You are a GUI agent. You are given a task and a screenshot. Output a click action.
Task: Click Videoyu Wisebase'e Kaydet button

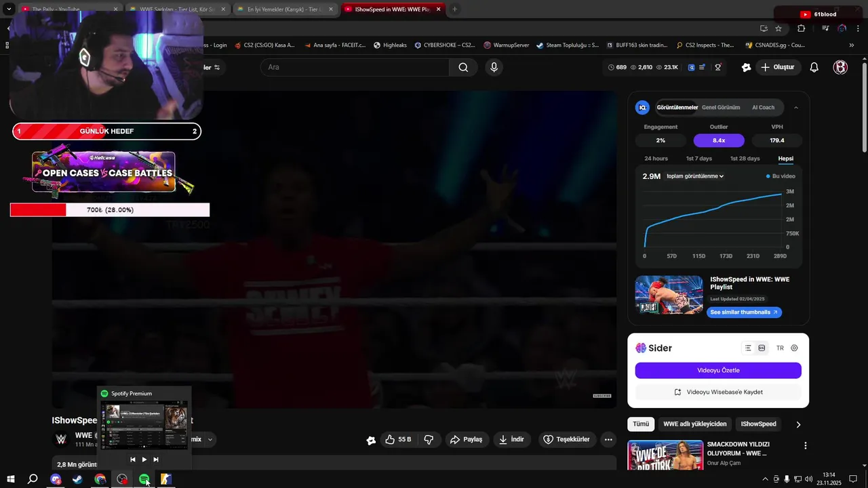[x=718, y=392]
